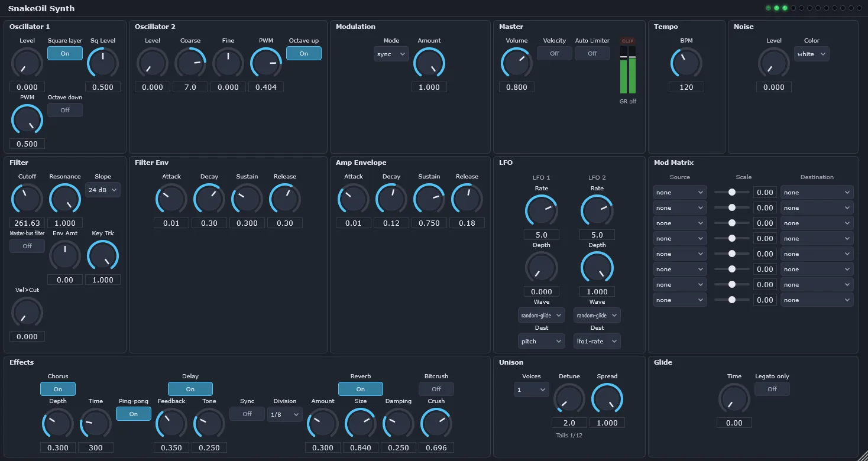The width and height of the screenshot is (868, 461).
Task: Click the Oscillator 1 PWM knob
Action: coord(27,119)
